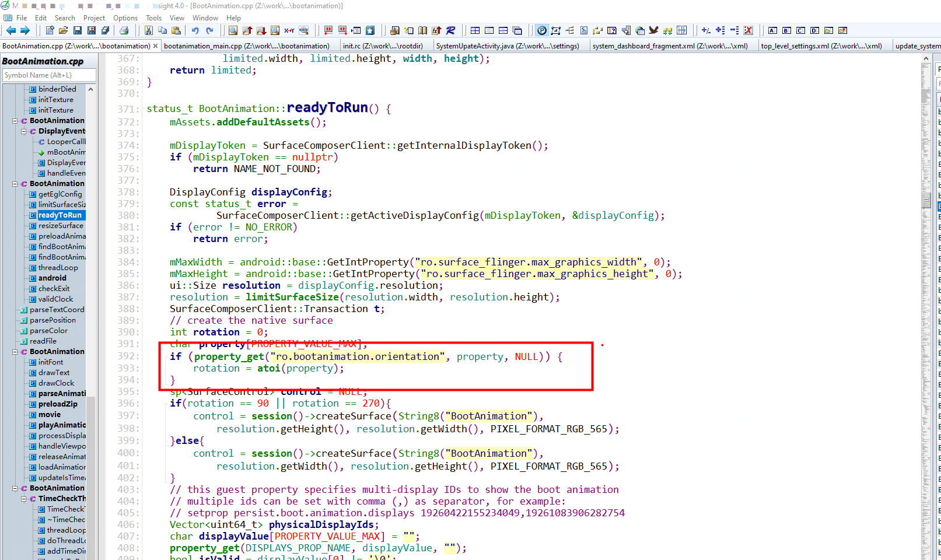Screen dimensions: 941x560
Task: Paste clipboard contents with the clipboard icon
Action: (x=176, y=30)
